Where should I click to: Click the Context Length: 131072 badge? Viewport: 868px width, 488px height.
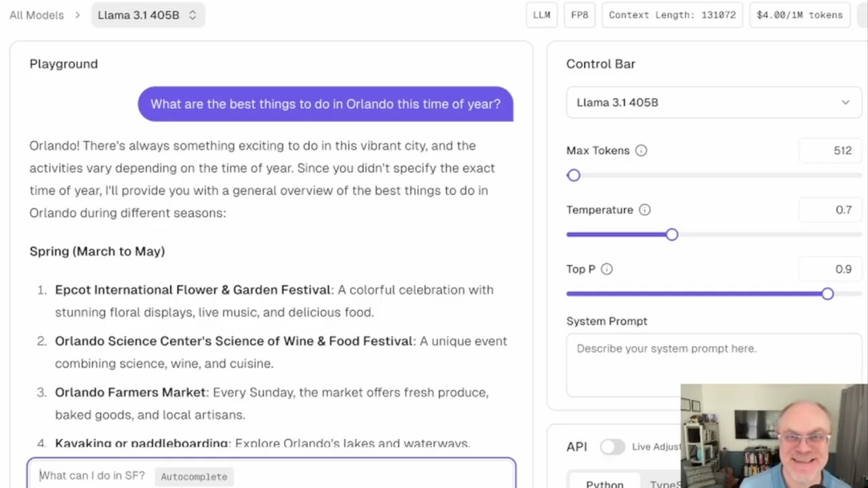point(672,15)
